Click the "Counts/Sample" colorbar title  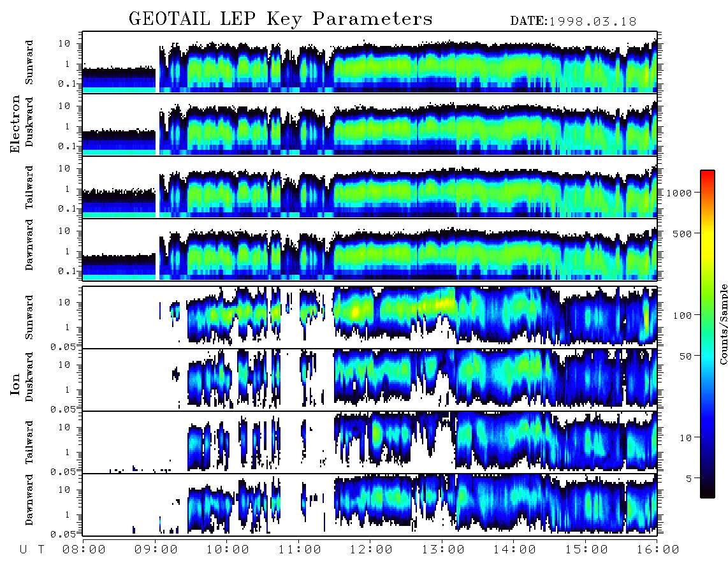(x=723, y=324)
